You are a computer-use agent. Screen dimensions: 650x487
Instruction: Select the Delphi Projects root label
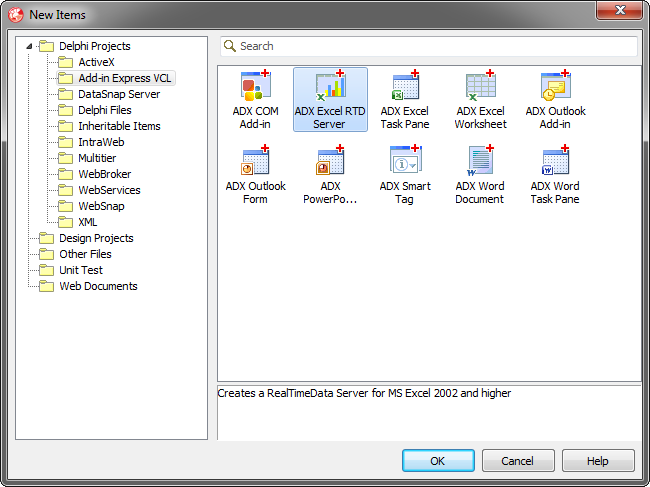(x=95, y=46)
